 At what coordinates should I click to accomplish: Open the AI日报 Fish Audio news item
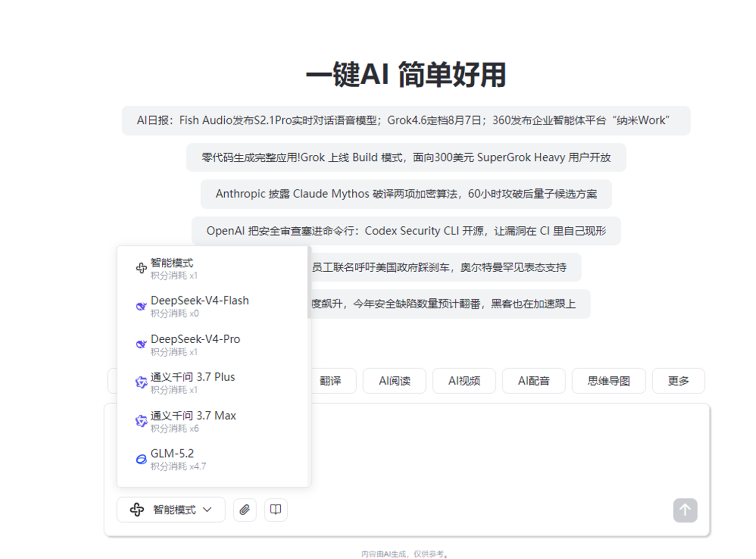coord(406,120)
